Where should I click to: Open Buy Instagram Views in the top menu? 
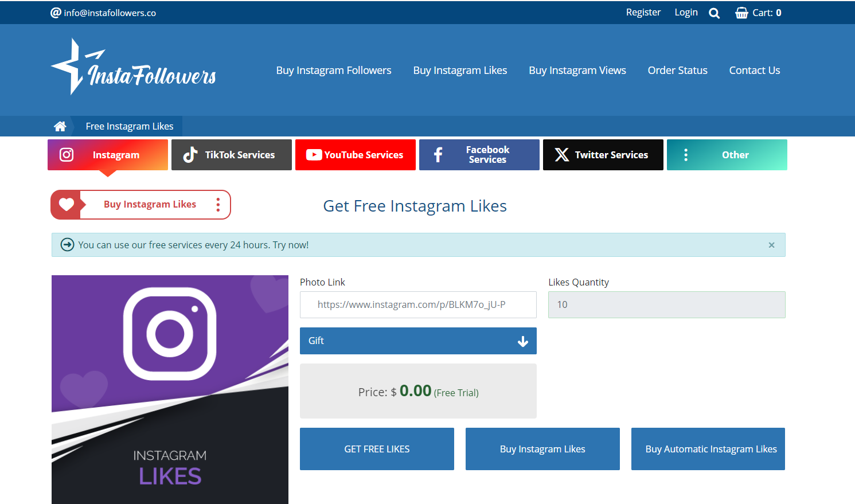coord(577,71)
